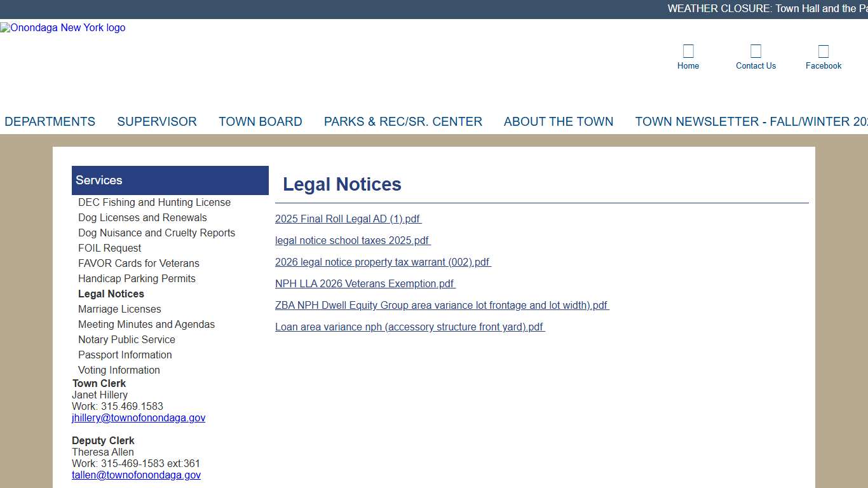Open the SUPERVISOR menu
Screen dimensions: 868x488
point(156,121)
